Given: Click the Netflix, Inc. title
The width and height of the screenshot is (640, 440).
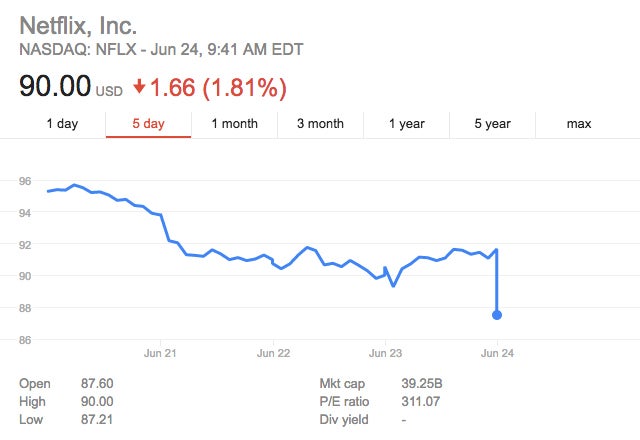Looking at the screenshot, I should [x=79, y=25].
